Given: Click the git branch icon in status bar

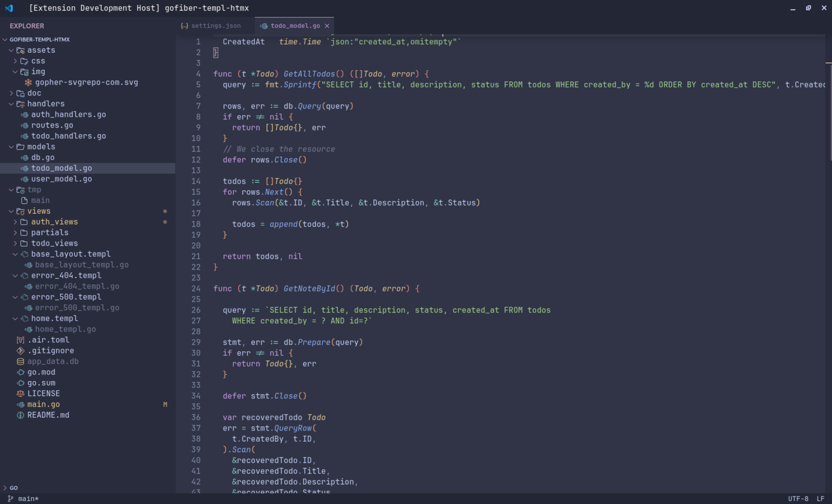Looking at the screenshot, I should coord(10,499).
